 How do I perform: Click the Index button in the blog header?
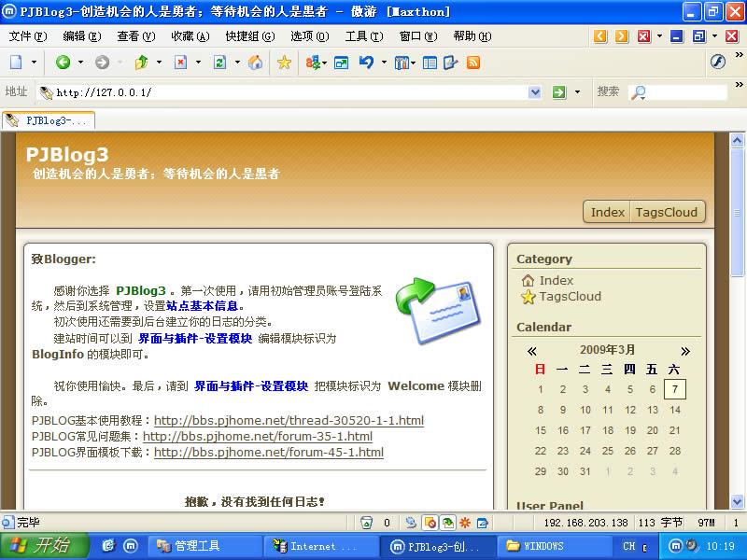tap(608, 213)
